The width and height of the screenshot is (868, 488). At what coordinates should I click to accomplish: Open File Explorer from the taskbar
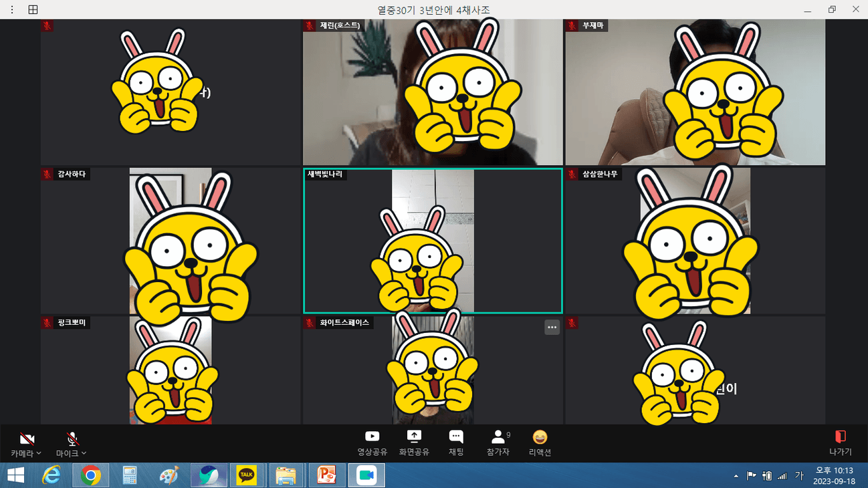pyautogui.click(x=287, y=475)
